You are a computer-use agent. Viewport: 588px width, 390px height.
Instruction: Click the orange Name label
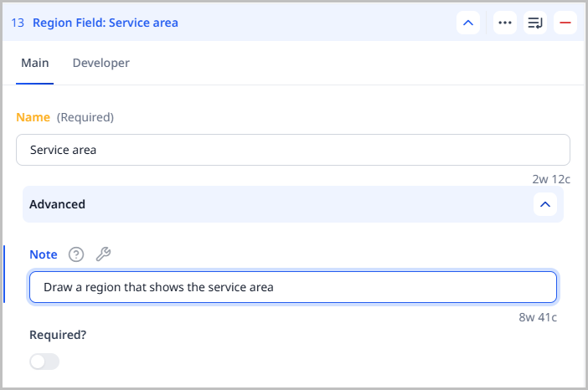[34, 117]
